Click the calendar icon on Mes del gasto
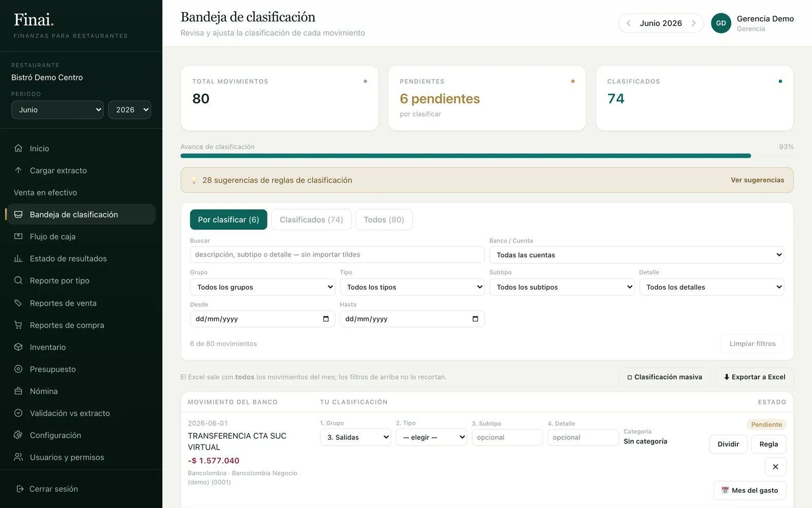The image size is (812, 508). [725, 490]
